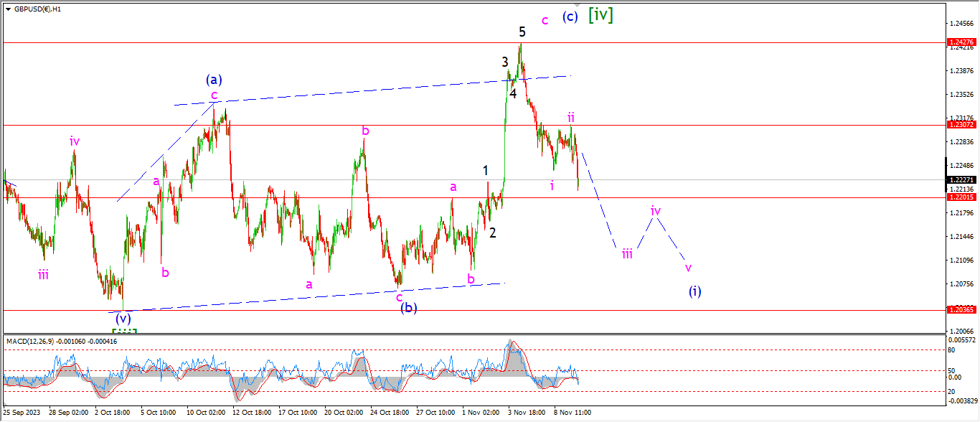Click the red 1.23072 price level tag
Viewport: 980px width, 422px height.
[961, 125]
